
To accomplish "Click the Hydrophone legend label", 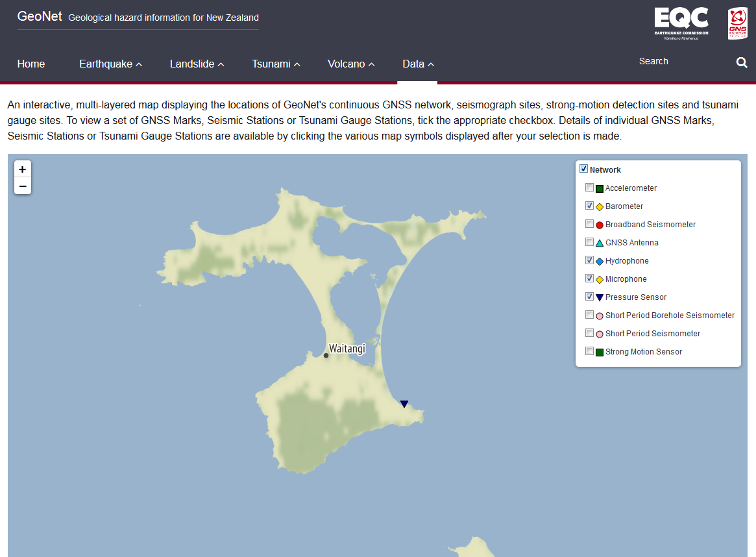I will click(x=627, y=261).
